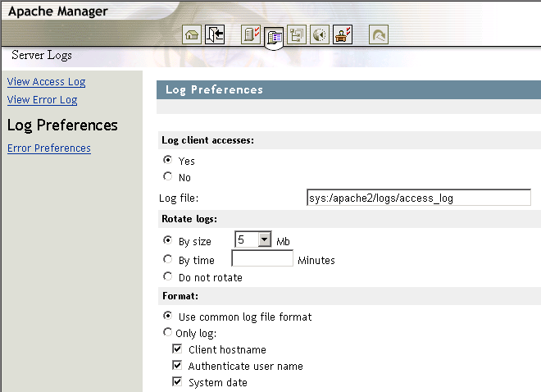541x392 pixels.
Task: Click the exit door icon
Action: pos(215,35)
